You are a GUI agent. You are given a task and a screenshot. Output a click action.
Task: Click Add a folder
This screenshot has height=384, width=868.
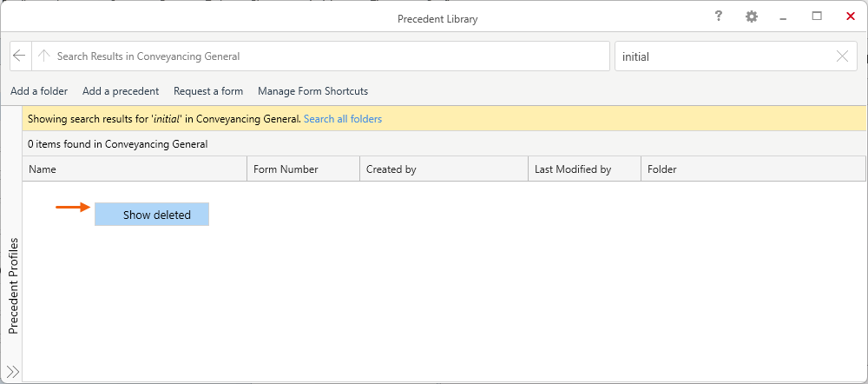[x=39, y=91]
